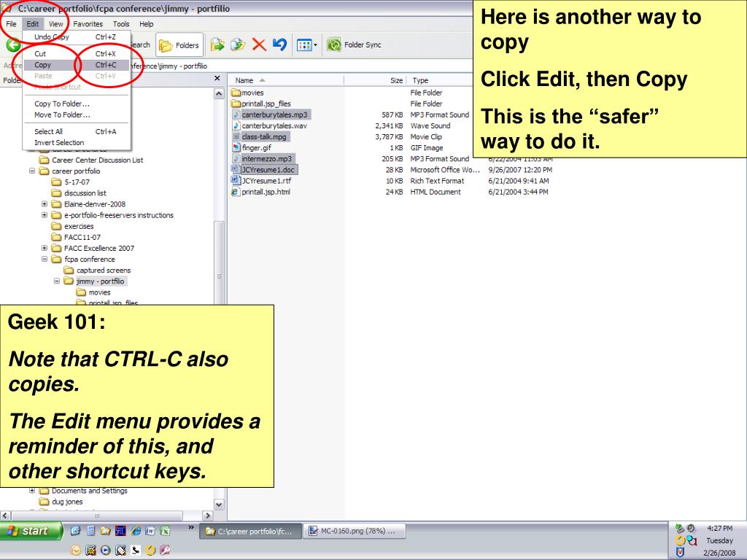Switch to C:\career portfolio taskbar button
The image size is (747, 560).
click(x=251, y=531)
